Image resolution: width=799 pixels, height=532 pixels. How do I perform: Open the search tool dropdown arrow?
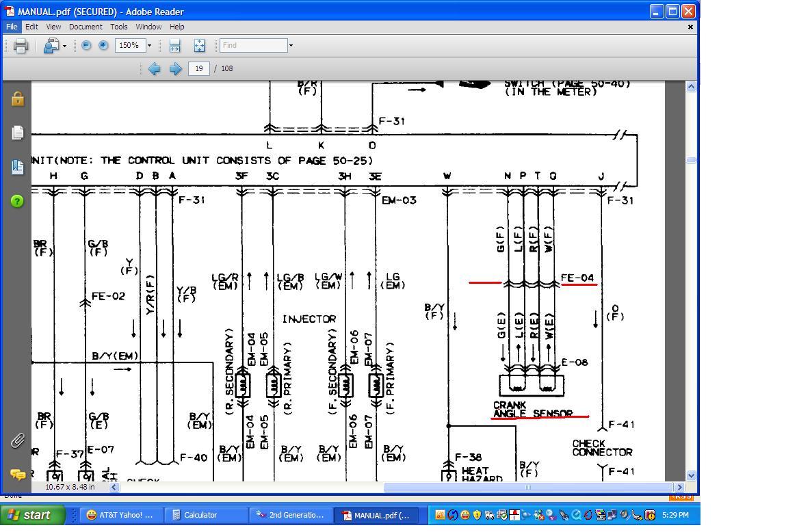coord(64,46)
